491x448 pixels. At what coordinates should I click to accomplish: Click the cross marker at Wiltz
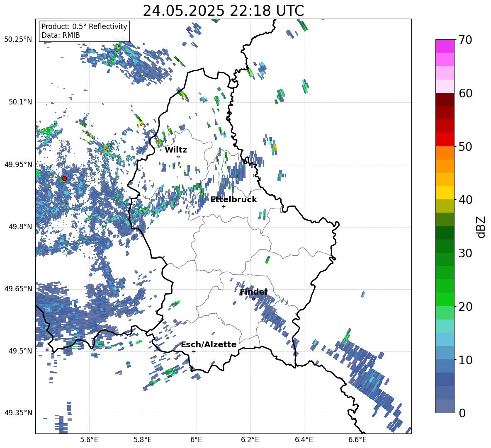(178, 157)
